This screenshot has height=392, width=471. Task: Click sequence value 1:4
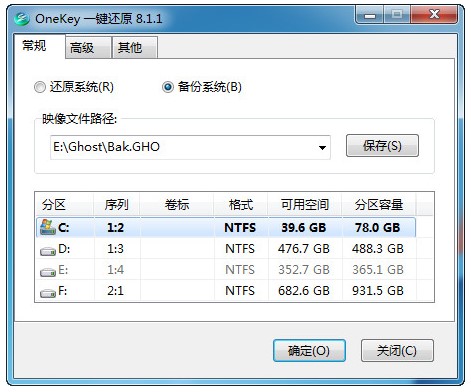point(115,270)
